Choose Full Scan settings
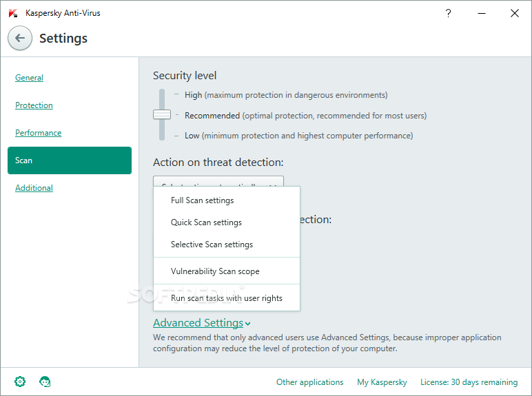The image size is (532, 396). coord(227,200)
